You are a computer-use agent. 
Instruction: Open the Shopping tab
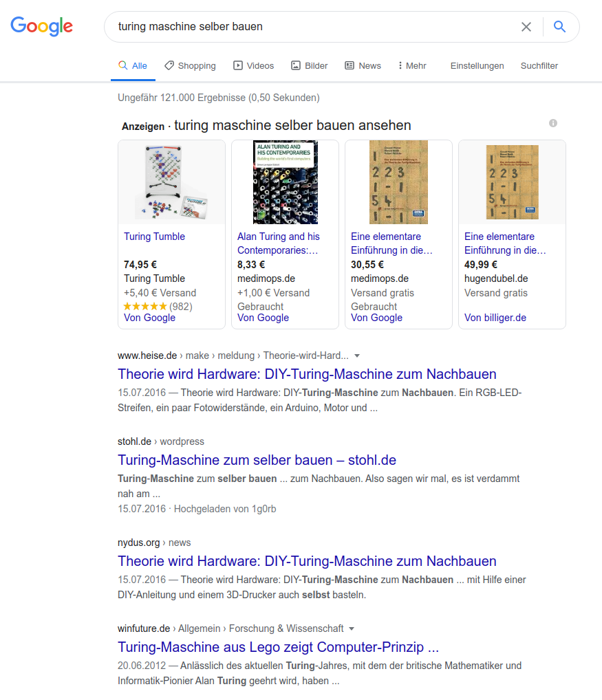pos(190,66)
